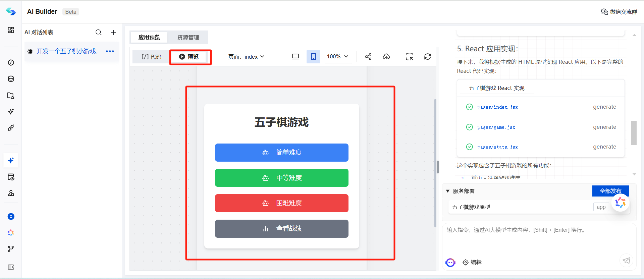Switch to the 资源管理 tab

pyautogui.click(x=188, y=37)
